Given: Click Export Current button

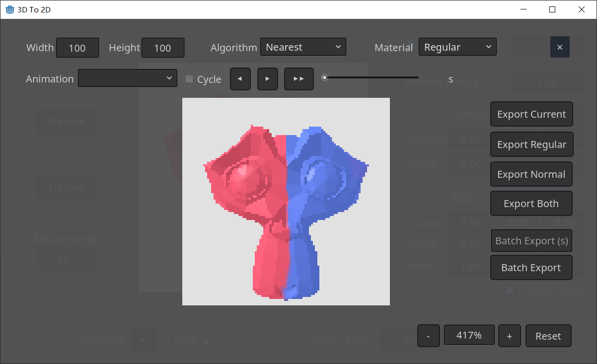Looking at the screenshot, I should tap(531, 114).
